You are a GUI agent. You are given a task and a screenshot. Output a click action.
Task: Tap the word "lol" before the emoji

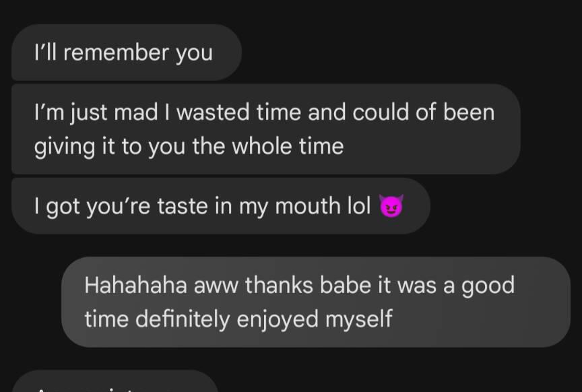click(359, 206)
